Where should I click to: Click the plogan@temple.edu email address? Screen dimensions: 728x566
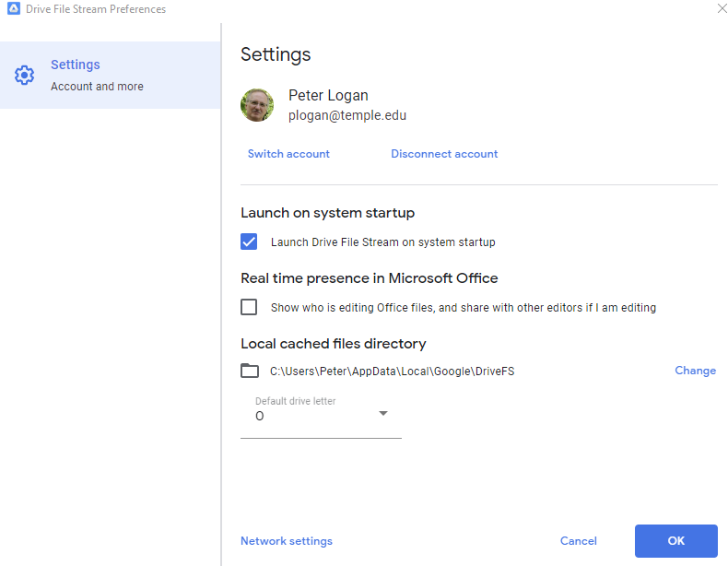pos(347,116)
